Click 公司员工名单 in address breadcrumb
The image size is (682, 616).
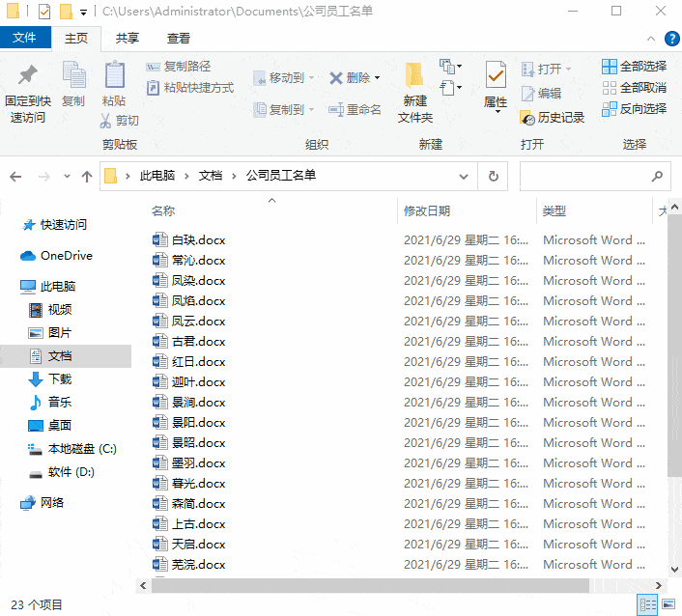click(281, 176)
